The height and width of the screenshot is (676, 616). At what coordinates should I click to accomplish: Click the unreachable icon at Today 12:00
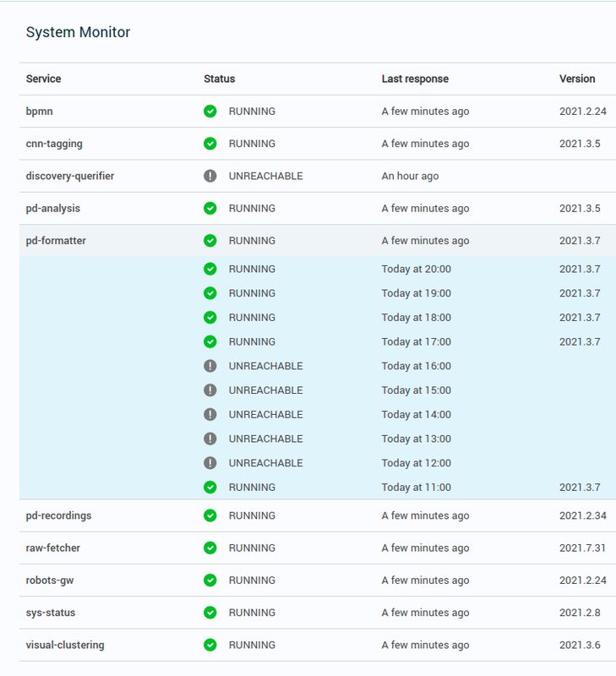click(x=210, y=463)
